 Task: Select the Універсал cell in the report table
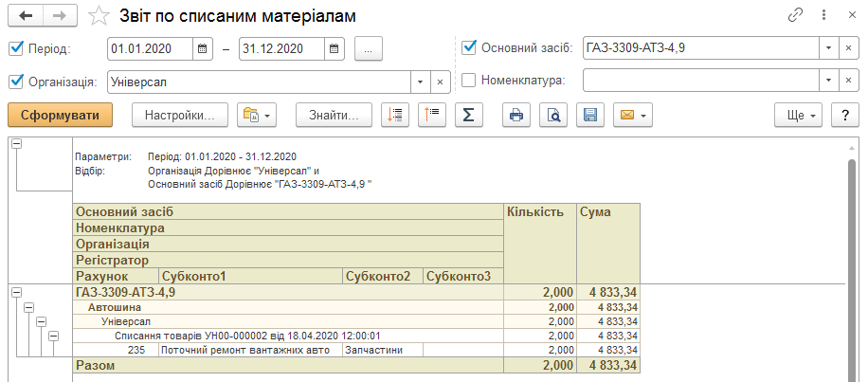click(288, 321)
